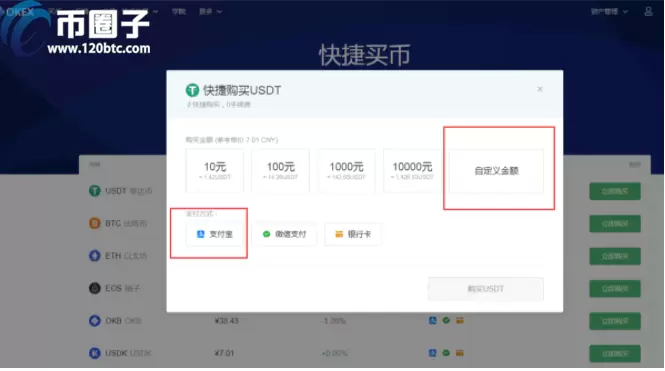Click the Tether logo in the dialog header
665x371 pixels.
pyautogui.click(x=192, y=90)
